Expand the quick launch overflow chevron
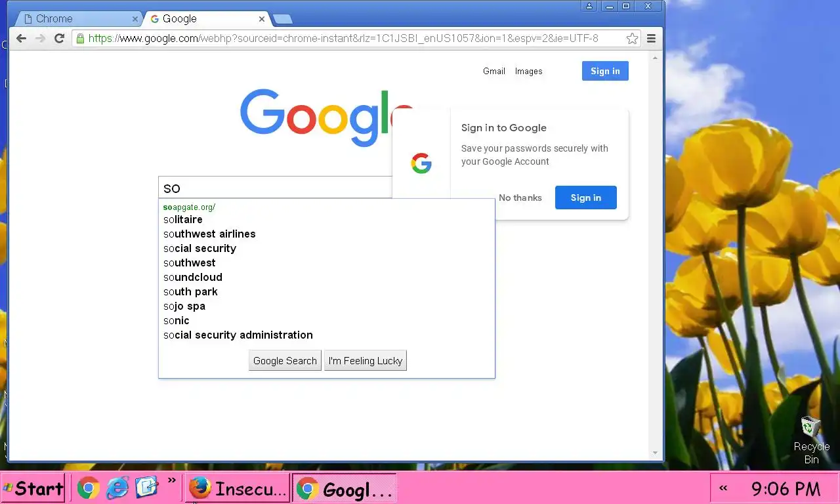This screenshot has height=504, width=840. [x=172, y=481]
